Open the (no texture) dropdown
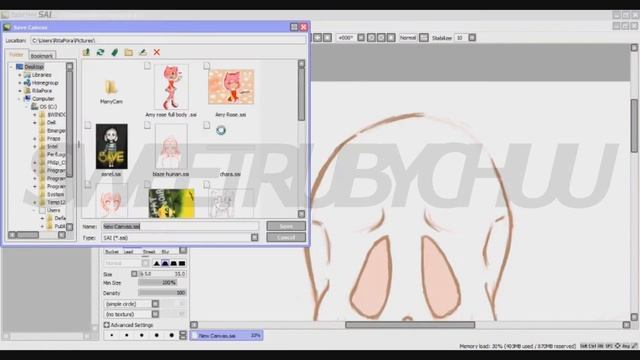The height and width of the screenshot is (360, 640). click(155, 314)
